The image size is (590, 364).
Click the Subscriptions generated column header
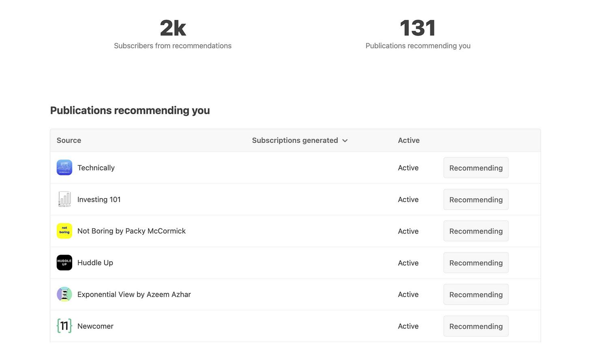pos(295,140)
